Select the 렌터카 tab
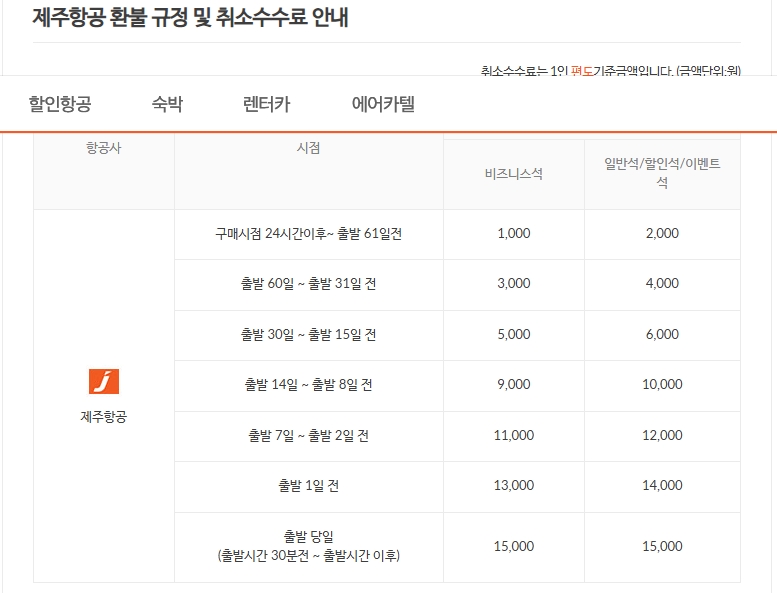Viewport: 777px width, 593px height. pos(266,104)
